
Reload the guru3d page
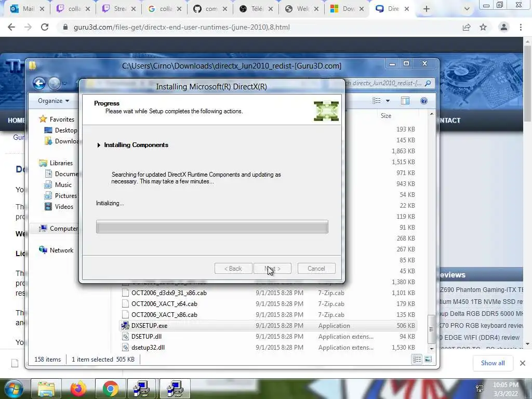click(45, 27)
